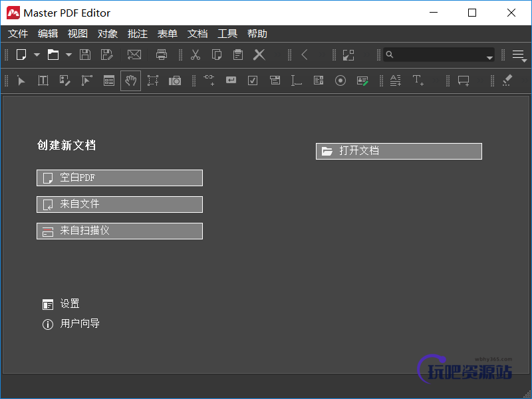Select the hand pan tool
The width and height of the screenshot is (532, 399).
[130, 80]
